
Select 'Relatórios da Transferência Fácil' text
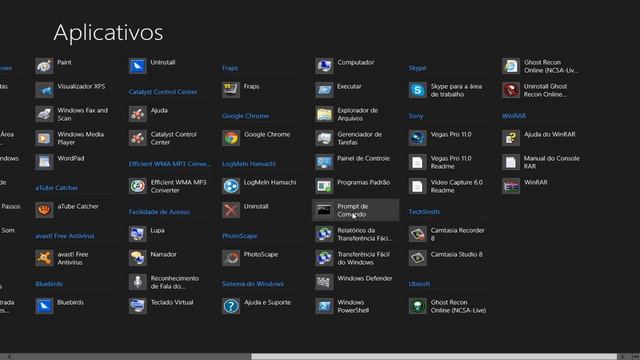[x=365, y=234]
